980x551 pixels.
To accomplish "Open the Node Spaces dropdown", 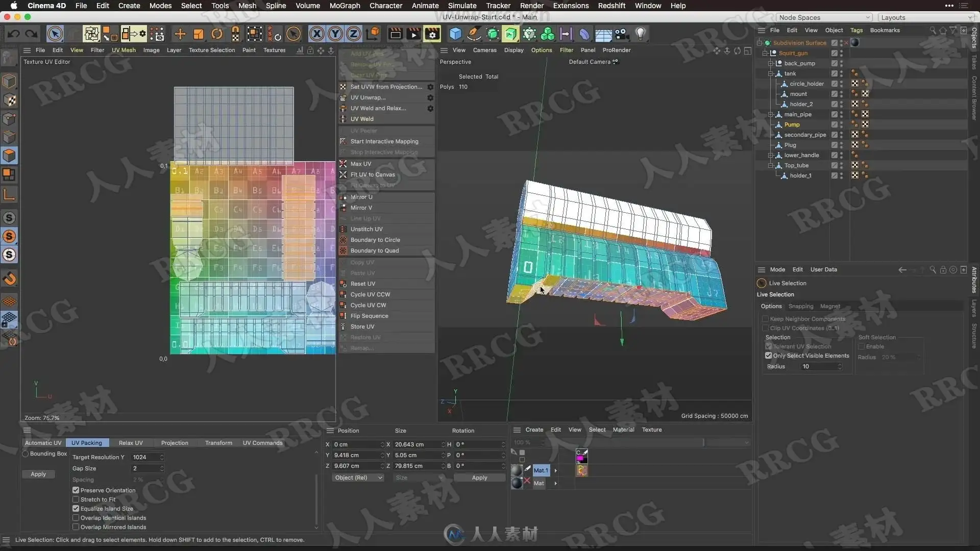I will tap(823, 17).
